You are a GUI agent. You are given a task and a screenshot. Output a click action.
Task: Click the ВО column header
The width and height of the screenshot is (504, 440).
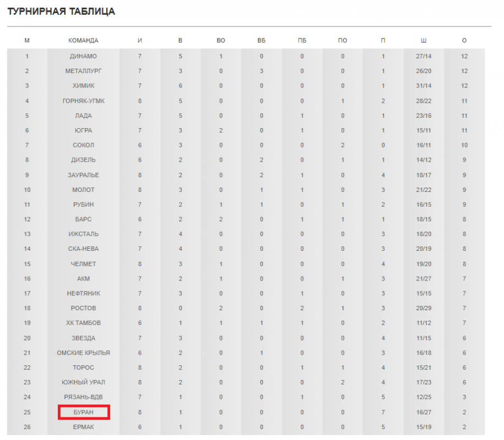(x=221, y=41)
